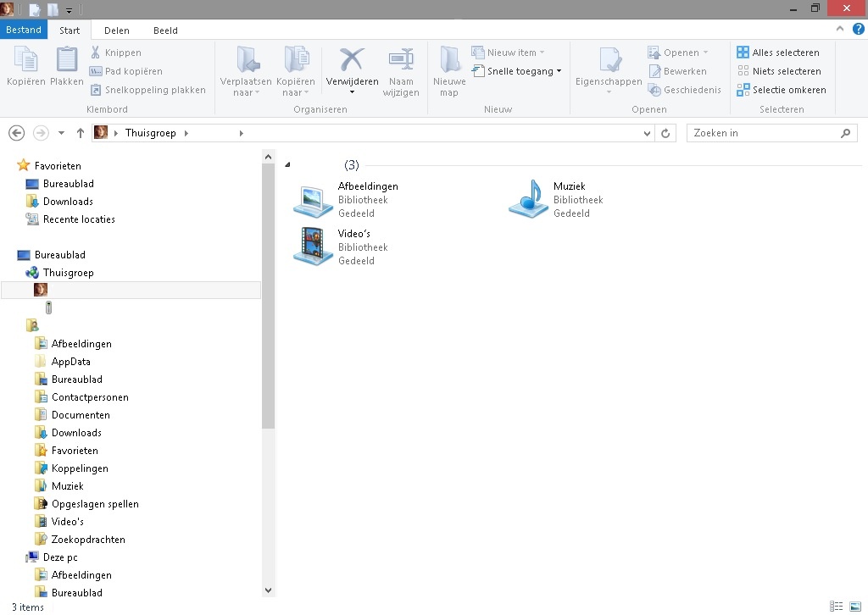Select Pad kopiëren in ribbon
The width and height of the screenshot is (868, 615).
125,71
